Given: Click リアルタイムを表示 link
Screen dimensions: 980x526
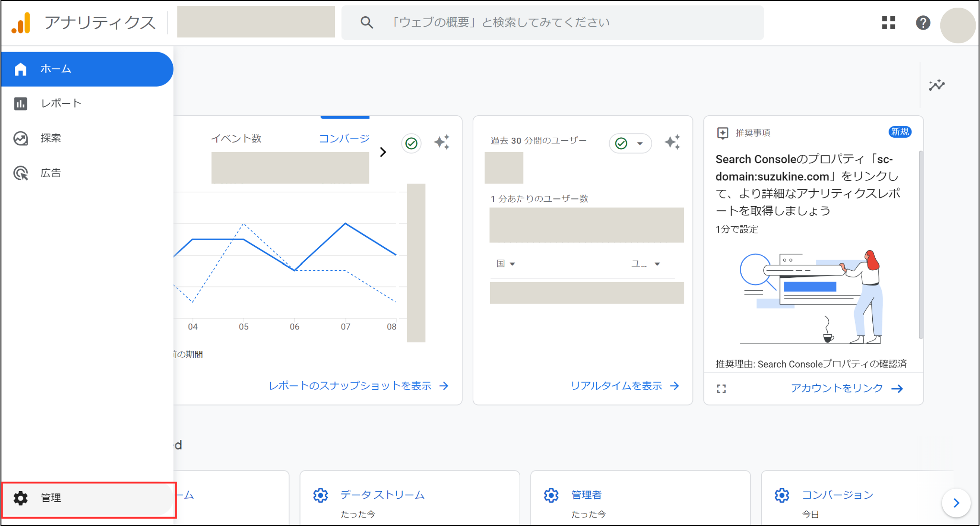Looking at the screenshot, I should [x=624, y=386].
